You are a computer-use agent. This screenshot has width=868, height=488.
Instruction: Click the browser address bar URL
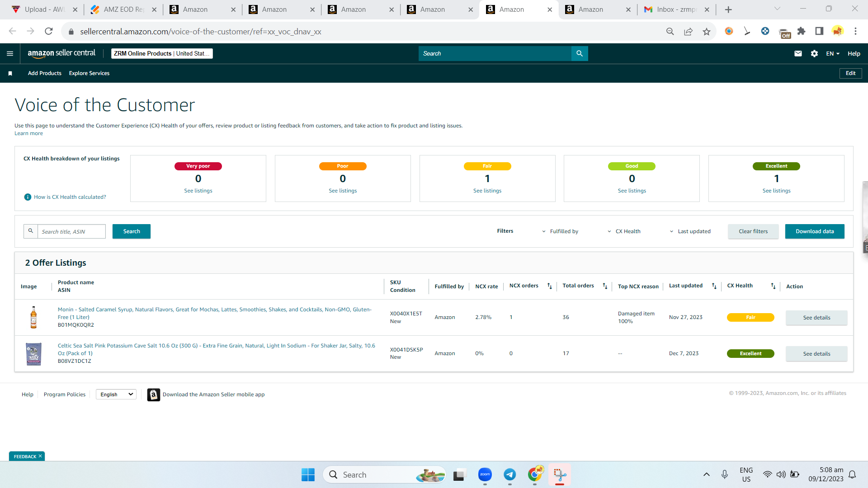[201, 32]
